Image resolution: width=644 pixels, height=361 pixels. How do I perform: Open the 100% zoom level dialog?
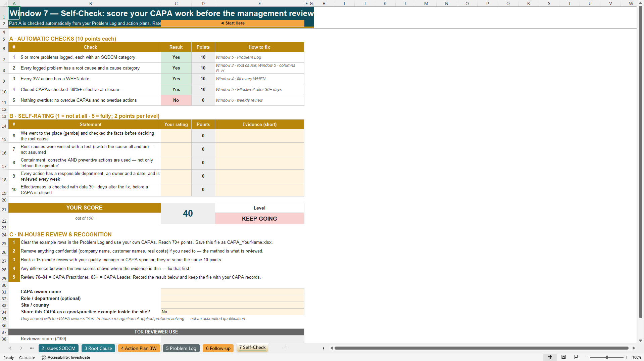point(637,357)
